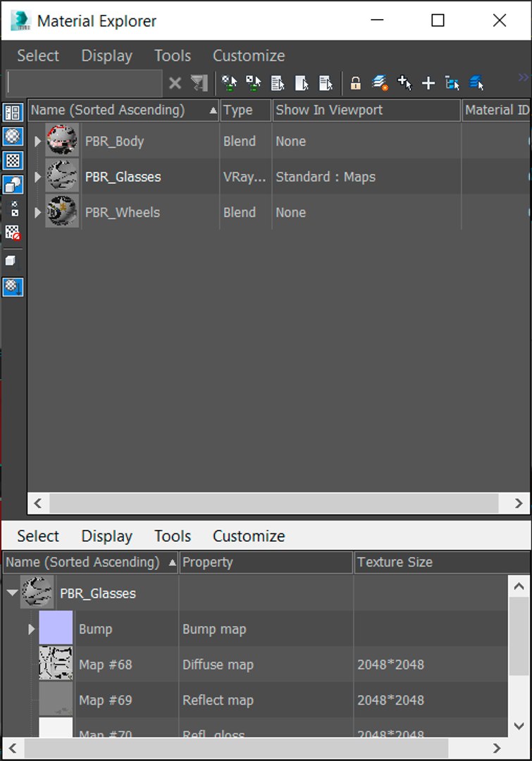Expand the PBR_Wheels material row

click(x=37, y=212)
